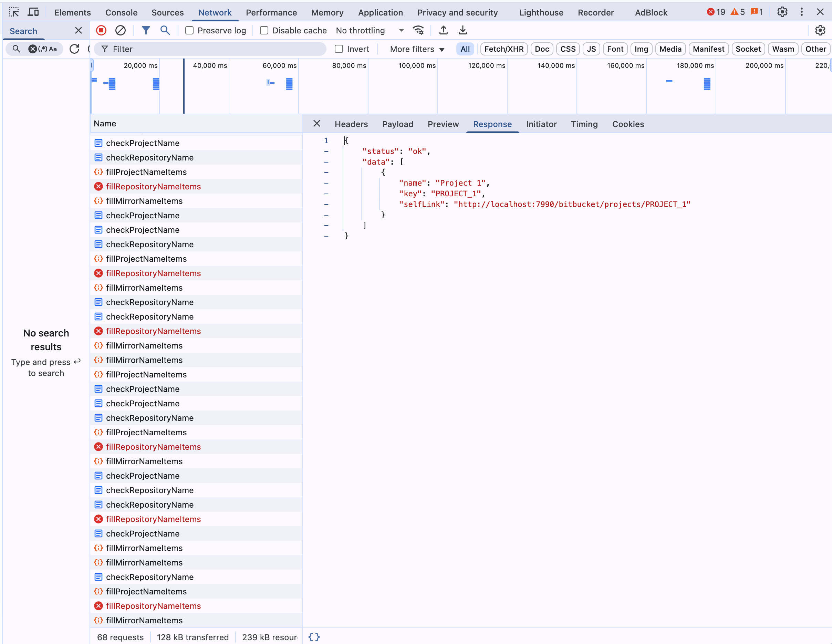
Task: Import HAR file upload icon
Action: tap(444, 31)
